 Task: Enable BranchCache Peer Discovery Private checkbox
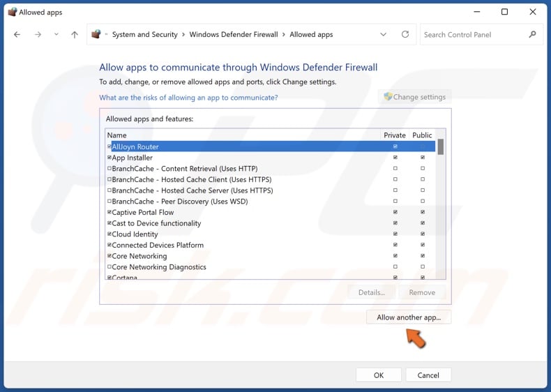[395, 201]
